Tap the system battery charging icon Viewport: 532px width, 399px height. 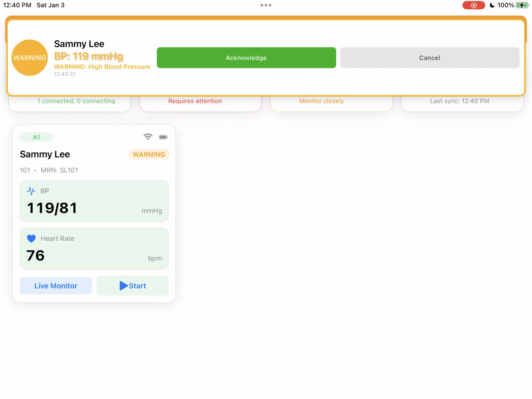pyautogui.click(x=522, y=5)
